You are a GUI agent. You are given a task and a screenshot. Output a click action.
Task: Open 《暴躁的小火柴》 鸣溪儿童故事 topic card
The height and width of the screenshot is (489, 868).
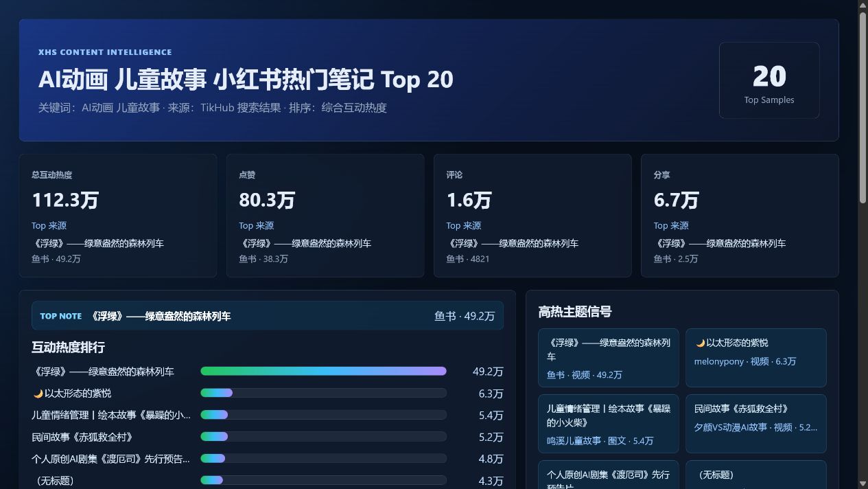[609, 424]
